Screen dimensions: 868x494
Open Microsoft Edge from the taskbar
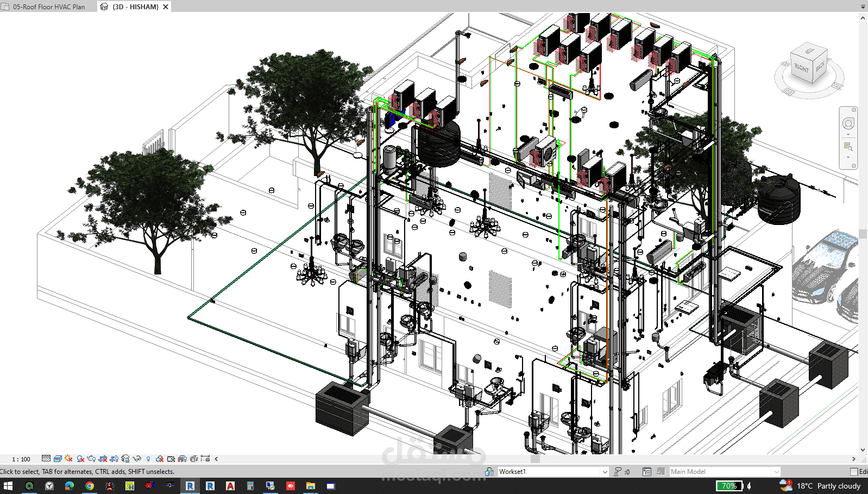click(70, 486)
